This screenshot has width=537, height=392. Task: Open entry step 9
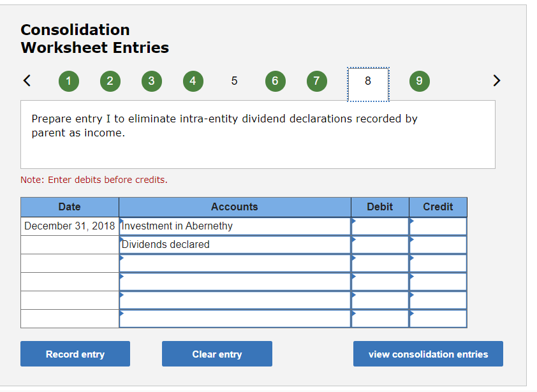pos(420,81)
